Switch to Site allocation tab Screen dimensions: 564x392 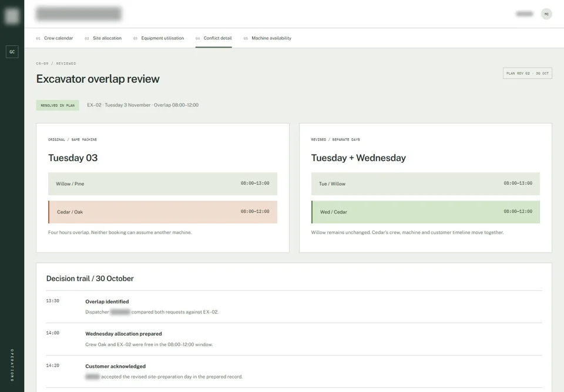[x=103, y=38]
